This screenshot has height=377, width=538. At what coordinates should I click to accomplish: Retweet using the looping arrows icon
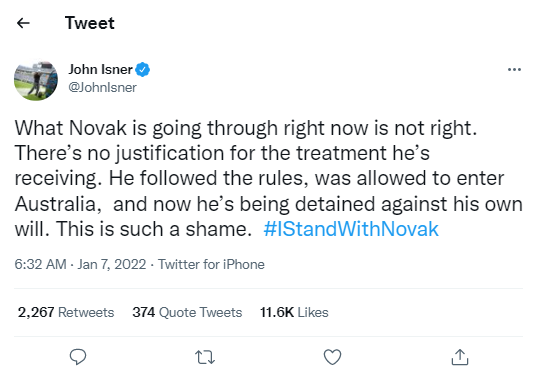point(205,357)
